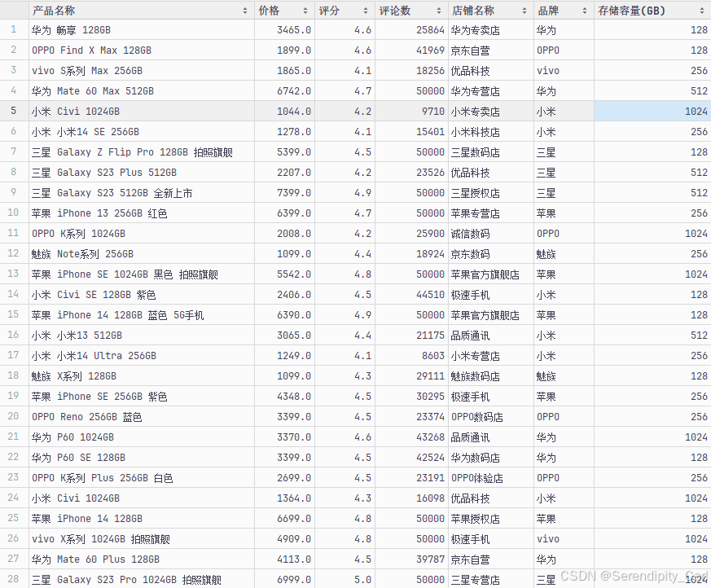Click the 价格 column sort arrows
This screenshot has width=711, height=588.
point(305,11)
